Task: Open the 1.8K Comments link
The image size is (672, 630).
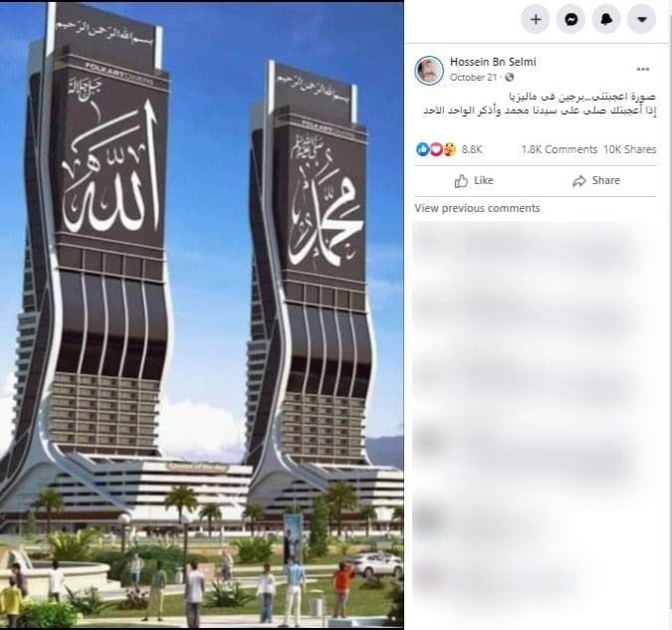Action: coord(560,149)
